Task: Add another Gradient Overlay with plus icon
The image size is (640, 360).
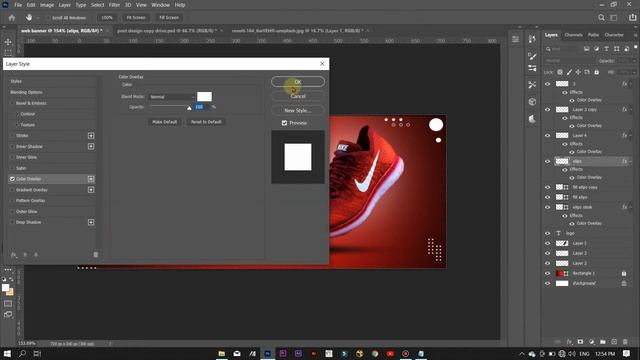Action: 91,190
